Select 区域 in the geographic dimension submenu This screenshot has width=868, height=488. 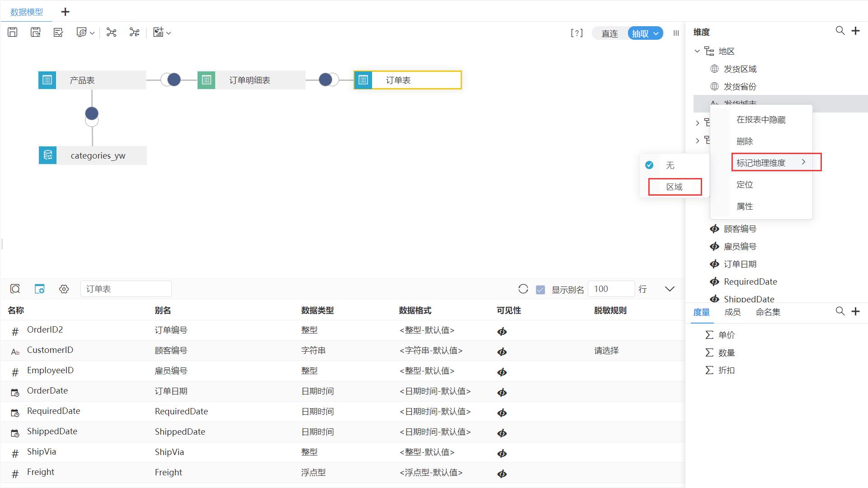(675, 186)
